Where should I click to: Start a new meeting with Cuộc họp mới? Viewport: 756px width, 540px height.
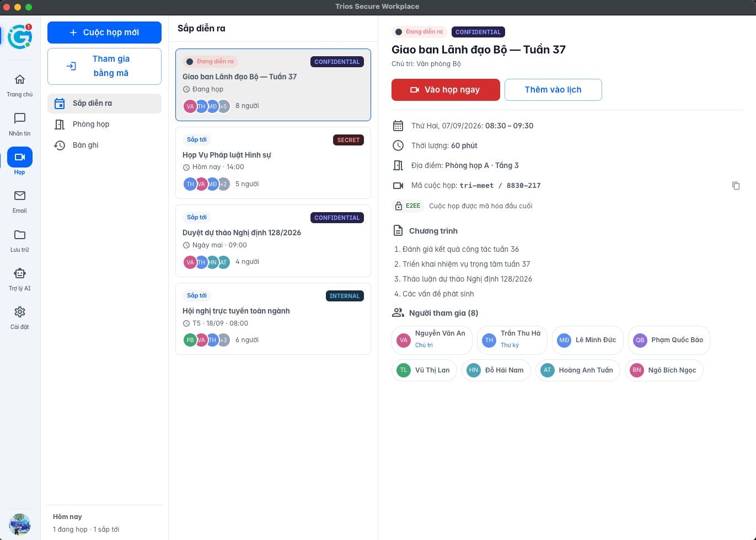104,33
